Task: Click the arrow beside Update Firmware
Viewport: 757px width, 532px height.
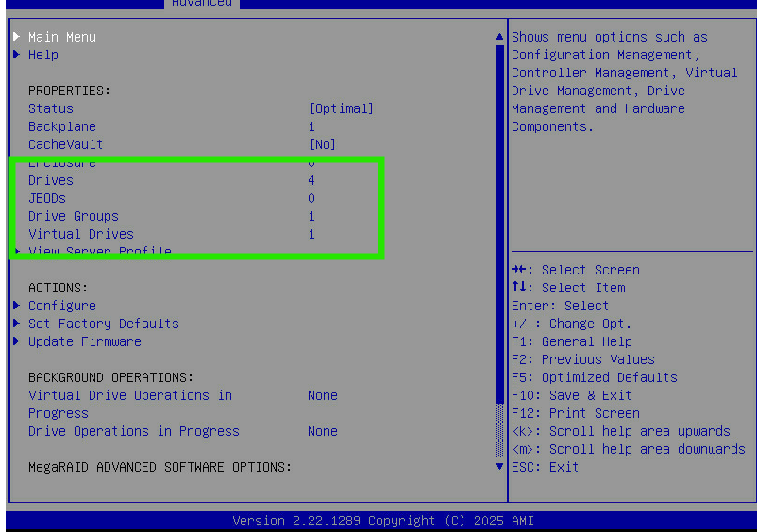Action: tap(17, 341)
